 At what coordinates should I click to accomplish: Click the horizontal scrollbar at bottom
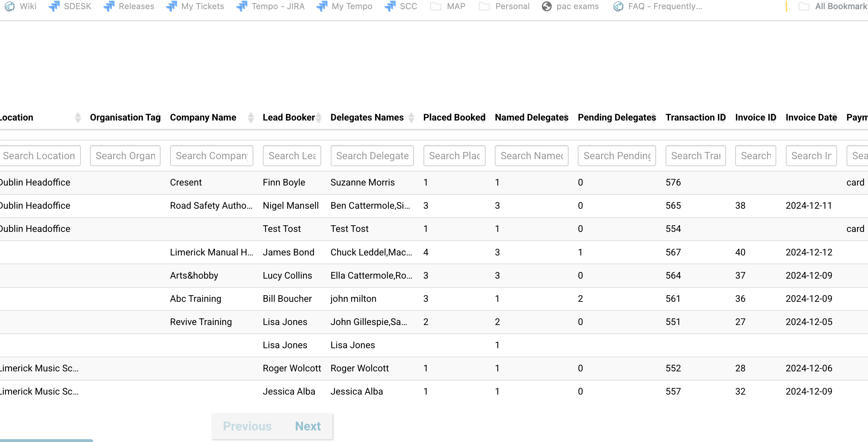(x=46, y=440)
